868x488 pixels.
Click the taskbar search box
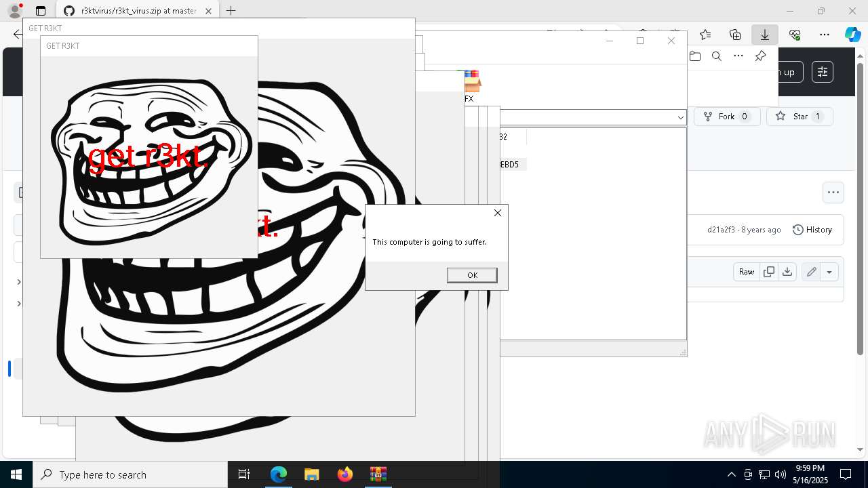pyautogui.click(x=130, y=474)
